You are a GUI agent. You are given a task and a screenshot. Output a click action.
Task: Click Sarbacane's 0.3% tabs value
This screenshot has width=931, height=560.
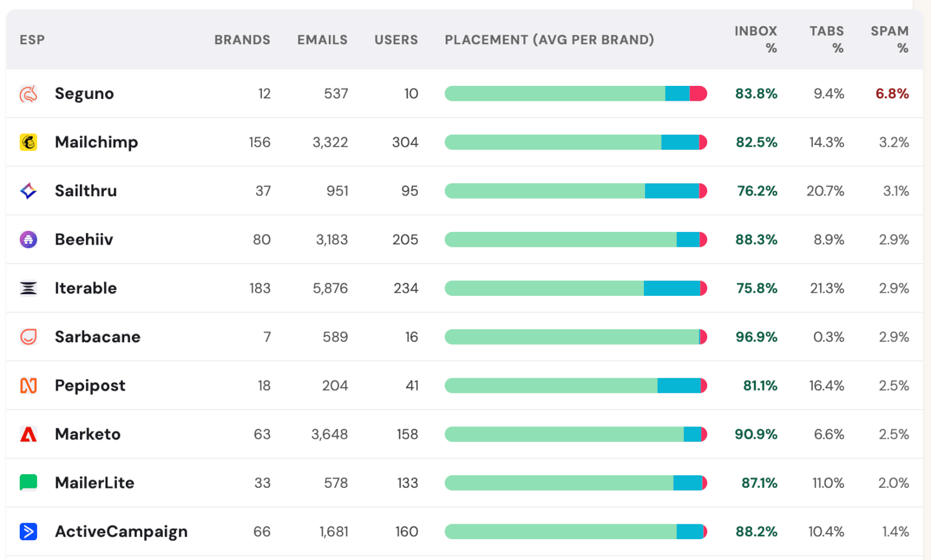[x=829, y=337]
